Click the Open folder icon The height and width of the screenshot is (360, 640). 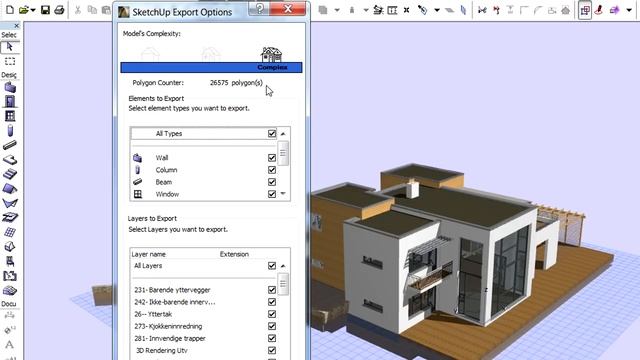click(24, 9)
